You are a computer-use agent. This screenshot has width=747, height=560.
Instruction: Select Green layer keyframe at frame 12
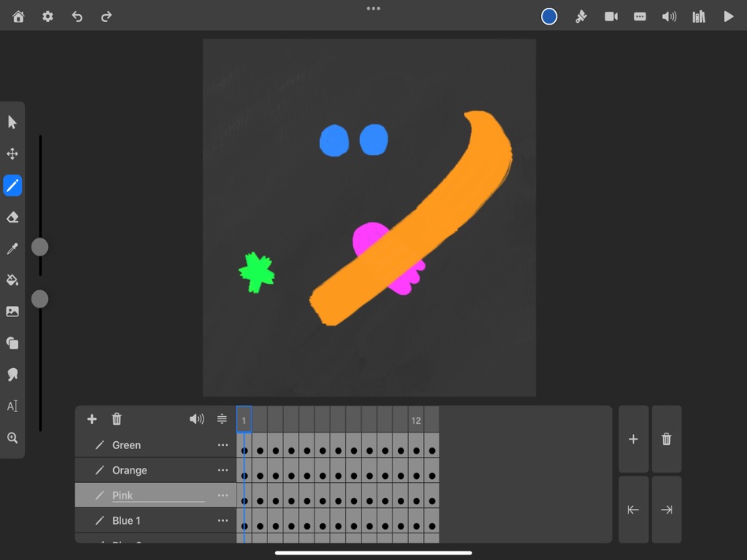click(417, 451)
